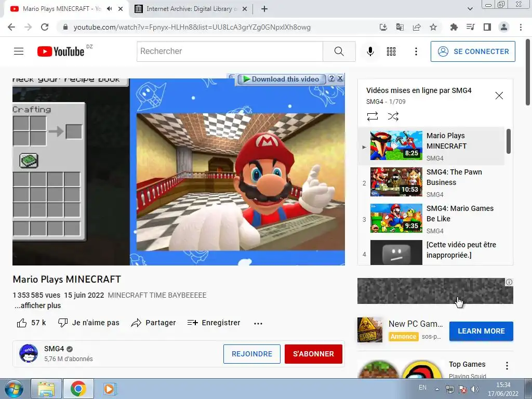This screenshot has height=399, width=532.
Task: Open the inappropriate video playlist item 4
Action: (431, 251)
